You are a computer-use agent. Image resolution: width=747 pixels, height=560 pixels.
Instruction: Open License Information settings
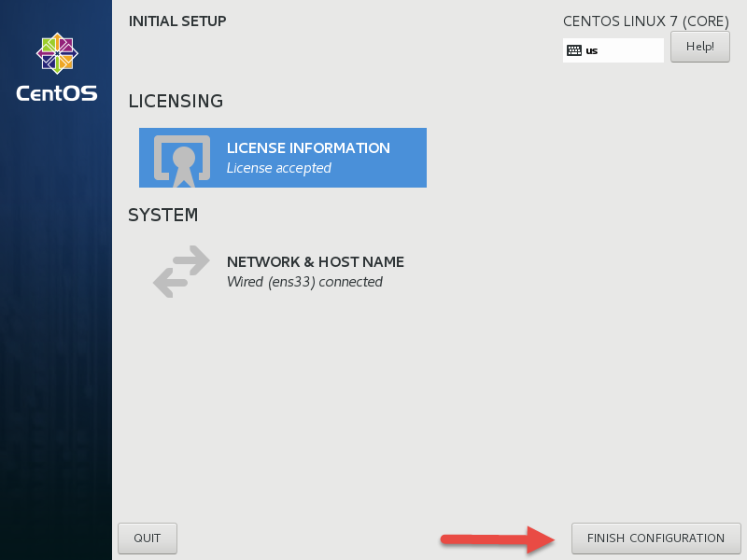(x=283, y=158)
